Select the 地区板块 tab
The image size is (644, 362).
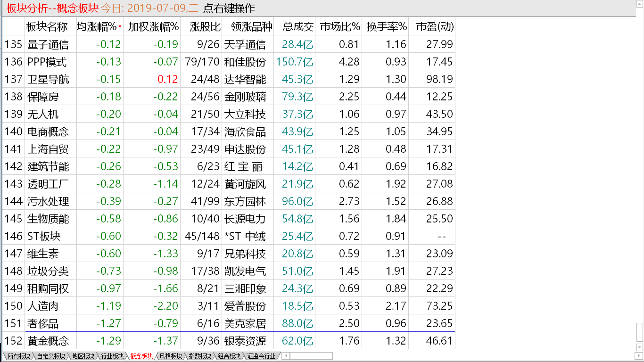tap(83, 356)
